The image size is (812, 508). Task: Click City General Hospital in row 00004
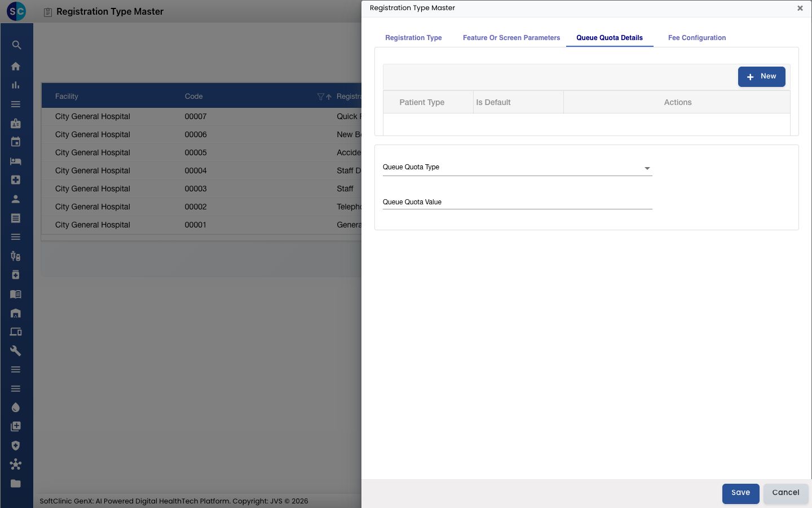(92, 170)
